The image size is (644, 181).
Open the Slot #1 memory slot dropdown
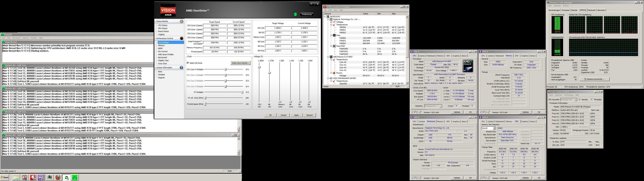[x=494, y=128]
